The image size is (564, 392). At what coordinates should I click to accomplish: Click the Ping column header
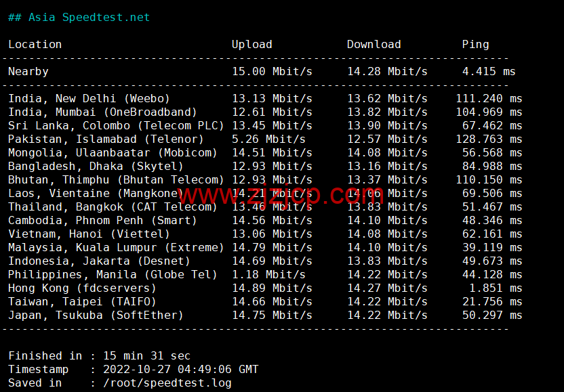475,45
